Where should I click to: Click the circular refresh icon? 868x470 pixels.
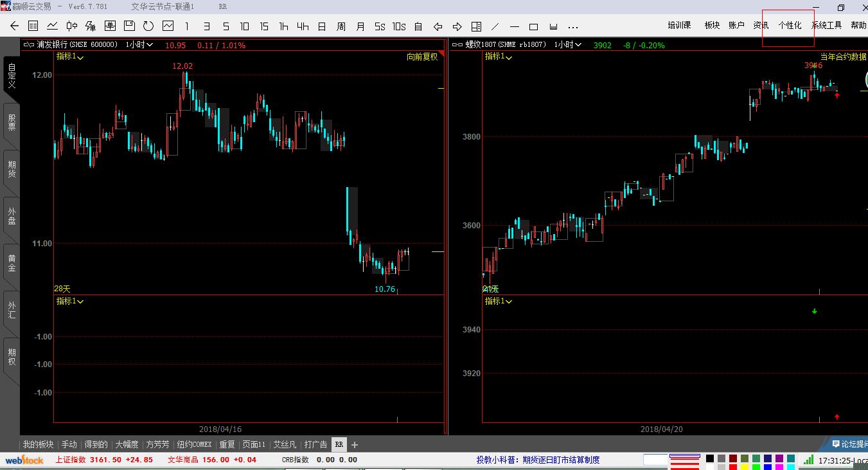(148, 26)
